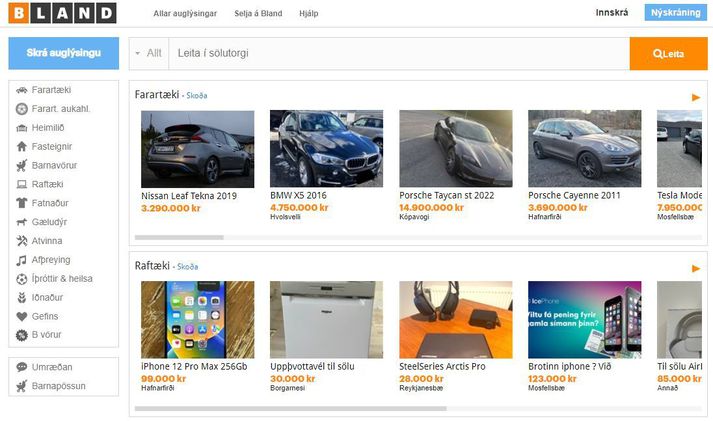
Task: Click the 3.690.000 kr price
Action: (x=557, y=208)
